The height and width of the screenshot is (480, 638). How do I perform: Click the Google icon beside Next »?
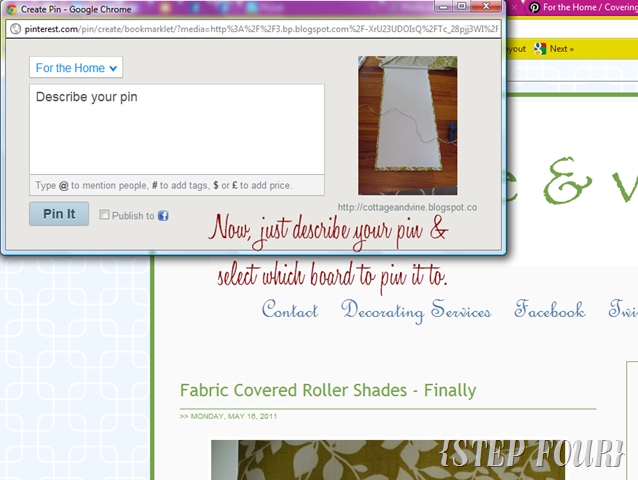(x=540, y=49)
